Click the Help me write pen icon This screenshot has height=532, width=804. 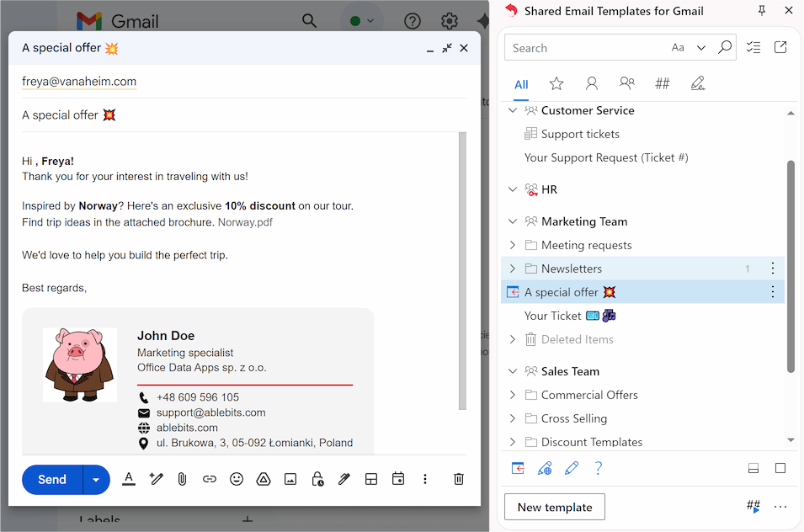[x=156, y=479]
